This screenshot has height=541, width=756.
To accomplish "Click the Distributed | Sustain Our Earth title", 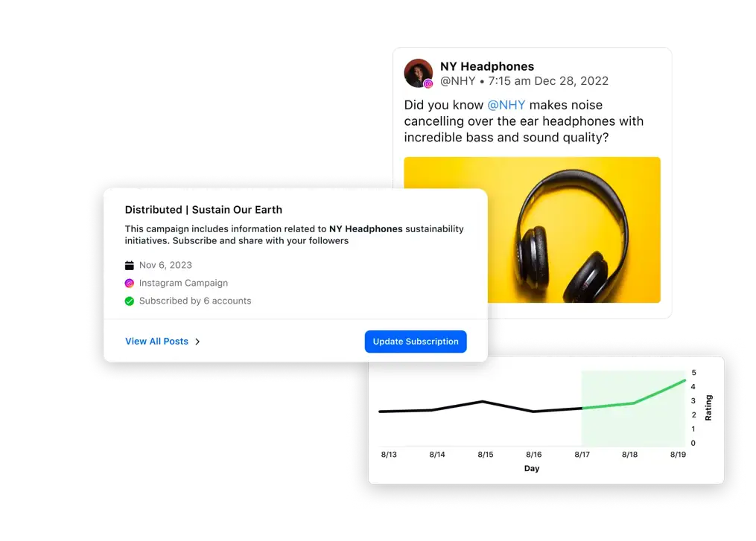I will (203, 210).
